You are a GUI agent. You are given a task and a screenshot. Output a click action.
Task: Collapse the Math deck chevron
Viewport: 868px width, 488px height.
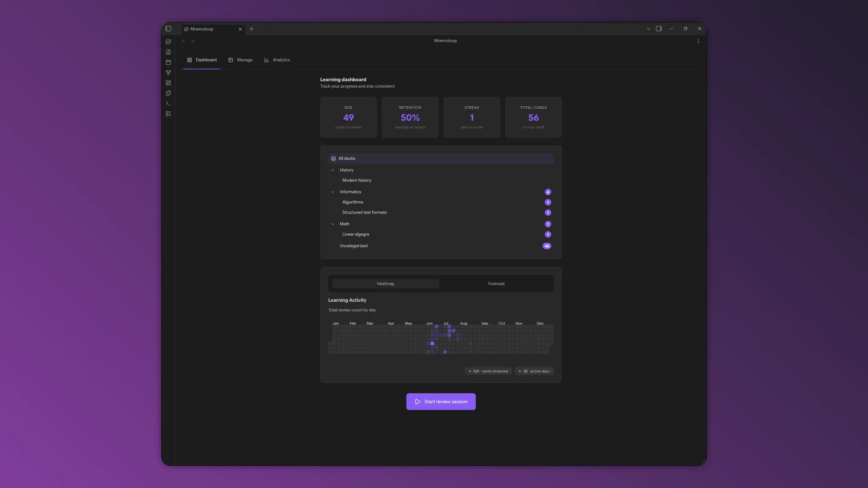(x=333, y=224)
